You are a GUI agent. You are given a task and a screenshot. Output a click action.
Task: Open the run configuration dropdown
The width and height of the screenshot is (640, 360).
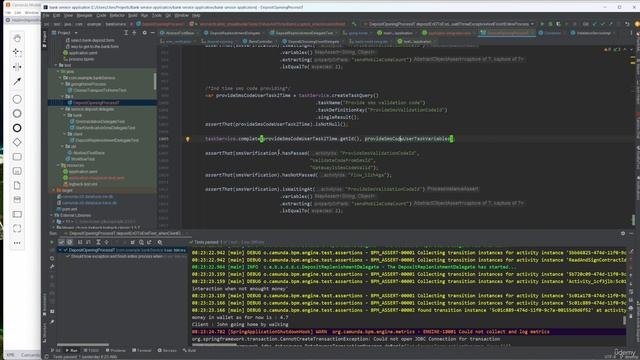[x=448, y=24]
